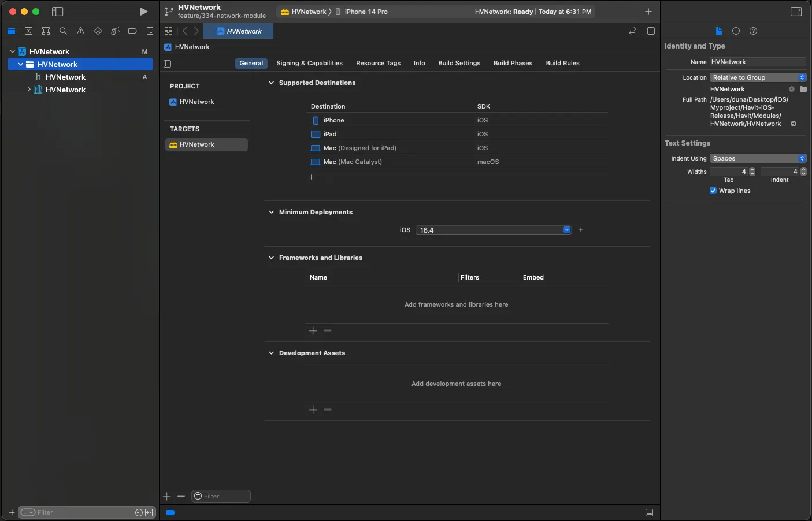Open the Find navigator magnifier icon

(63, 31)
